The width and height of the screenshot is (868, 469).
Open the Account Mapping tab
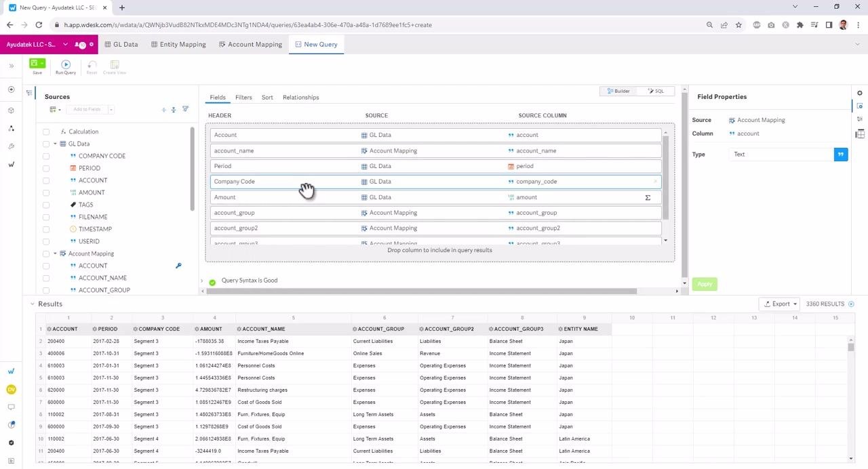(x=250, y=44)
